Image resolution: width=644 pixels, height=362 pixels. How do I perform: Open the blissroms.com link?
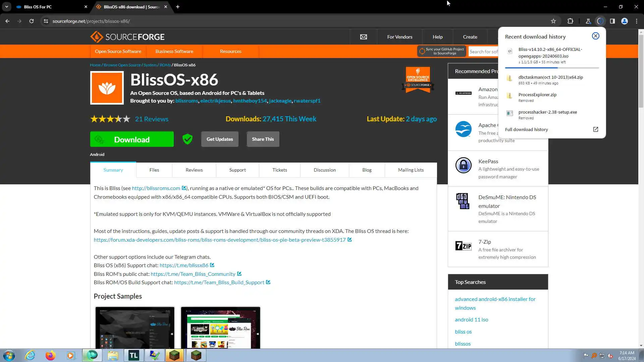tap(156, 188)
